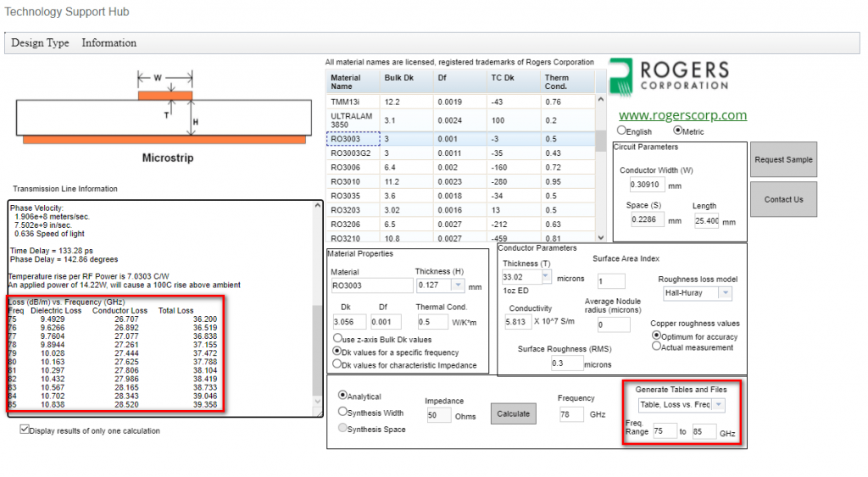This screenshot has width=868, height=477.
Task: Select RO3003G2 material row
Action: coord(460,153)
